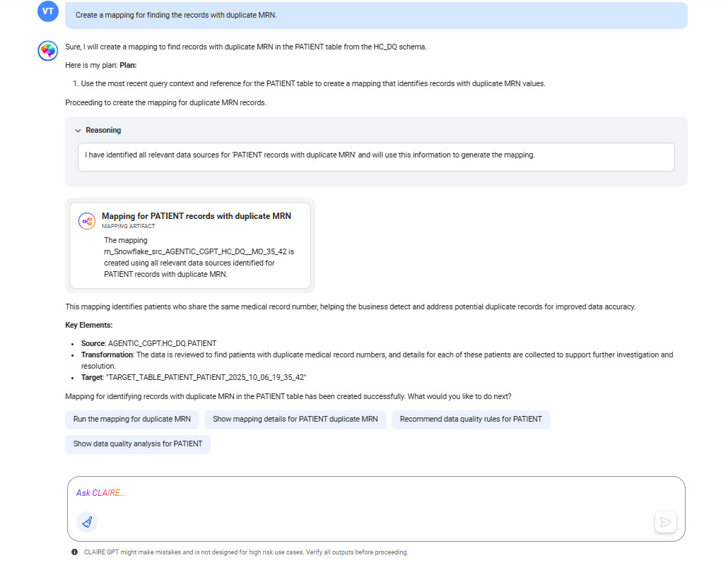Click the user prompt about duplicate MRN
This screenshot has height=565, width=728.
click(x=376, y=16)
